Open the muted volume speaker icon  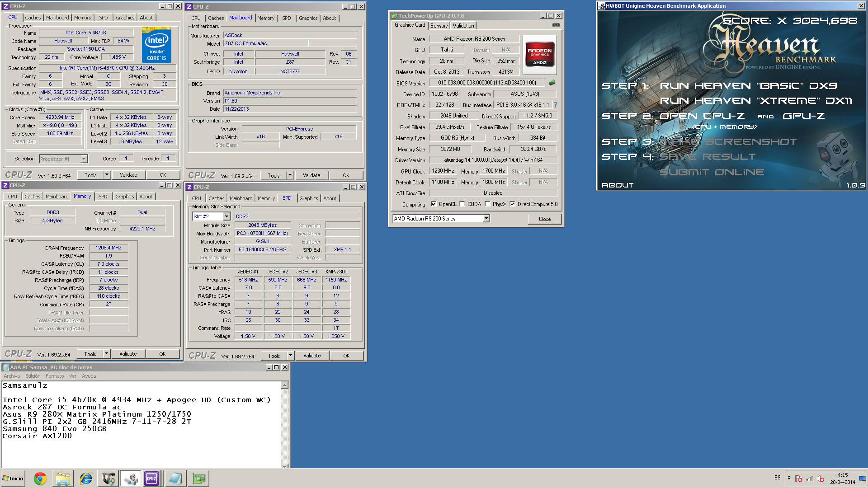tap(821, 479)
